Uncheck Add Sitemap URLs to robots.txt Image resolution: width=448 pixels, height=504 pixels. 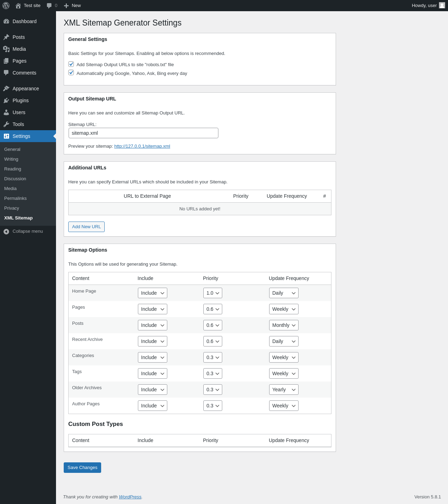coord(71,64)
